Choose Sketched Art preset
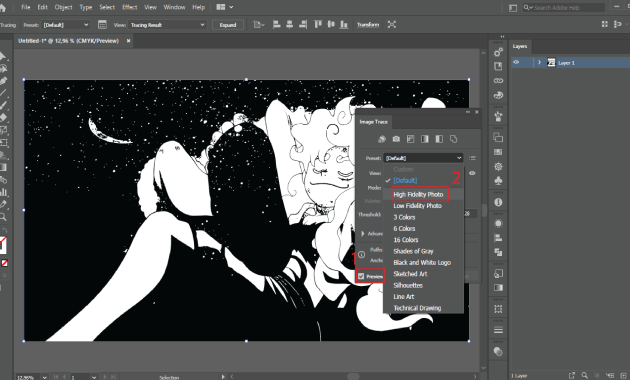 coord(410,274)
